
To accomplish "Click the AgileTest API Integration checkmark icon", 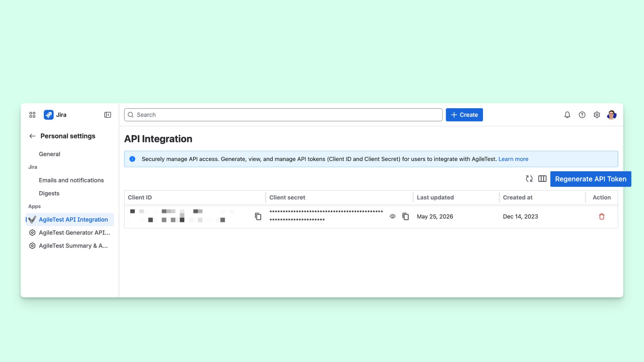I will (32, 220).
